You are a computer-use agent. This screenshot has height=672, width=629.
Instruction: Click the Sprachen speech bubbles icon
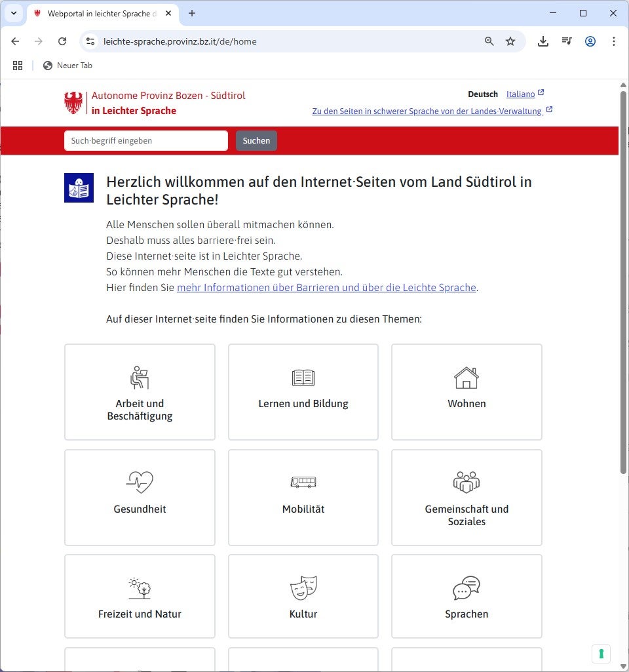point(466,588)
